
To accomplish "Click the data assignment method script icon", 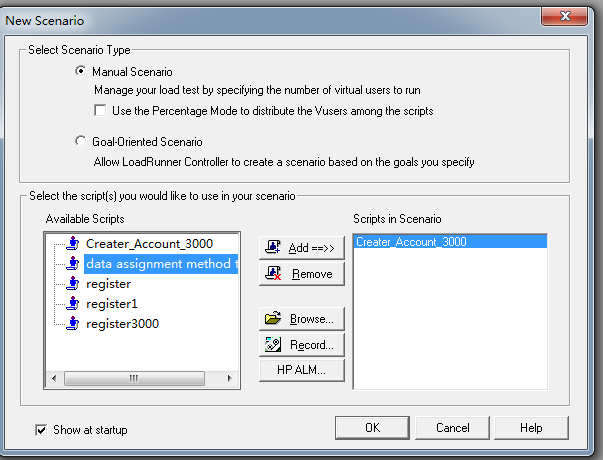I will [x=72, y=263].
